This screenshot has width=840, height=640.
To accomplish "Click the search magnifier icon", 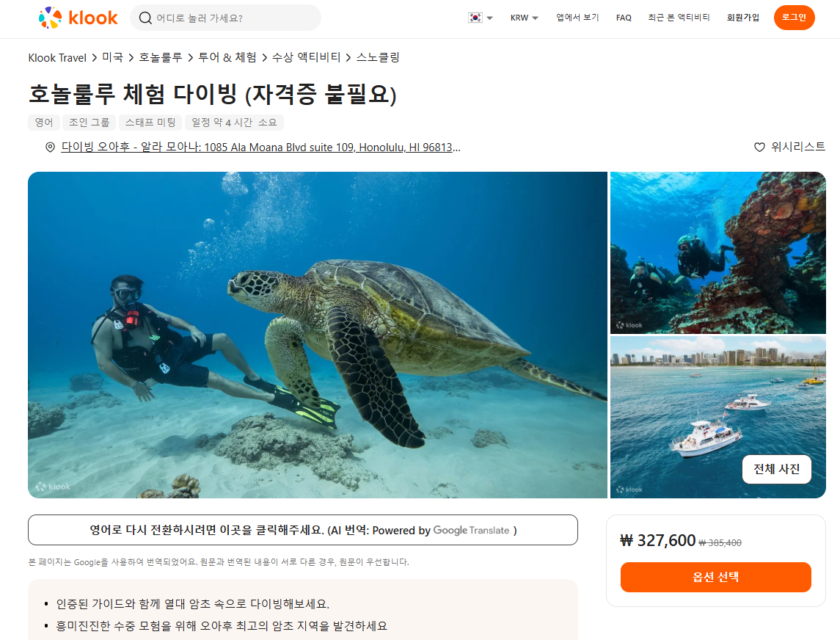I will [145, 18].
